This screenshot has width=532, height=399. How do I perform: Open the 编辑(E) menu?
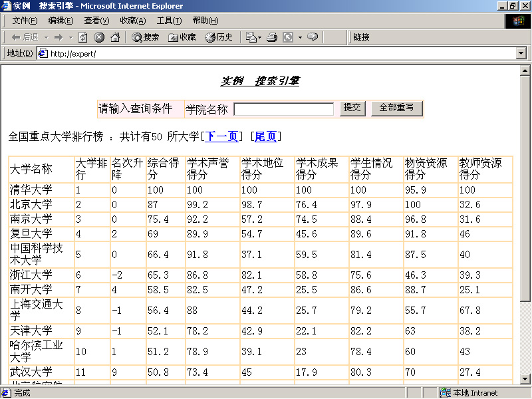[61, 21]
